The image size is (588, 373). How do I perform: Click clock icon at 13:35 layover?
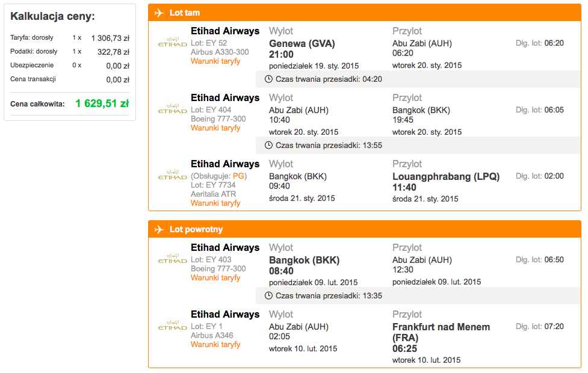(268, 296)
